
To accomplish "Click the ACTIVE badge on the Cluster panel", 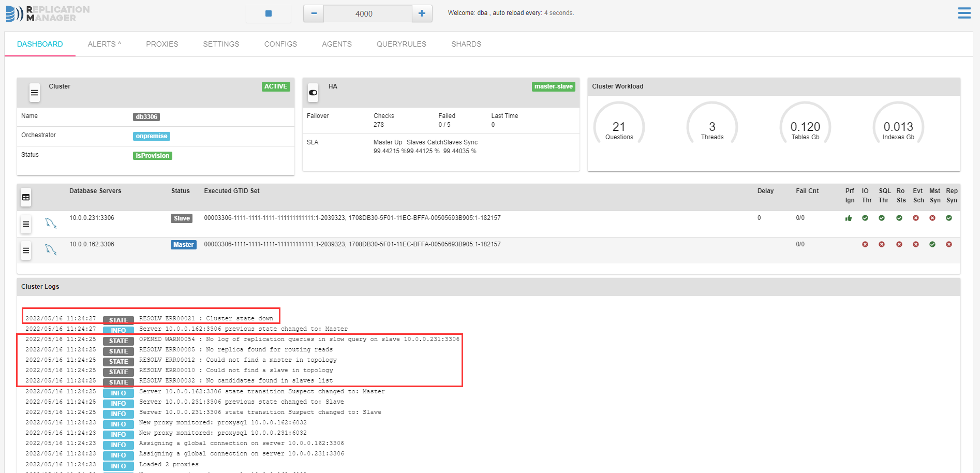I will 275,86.
